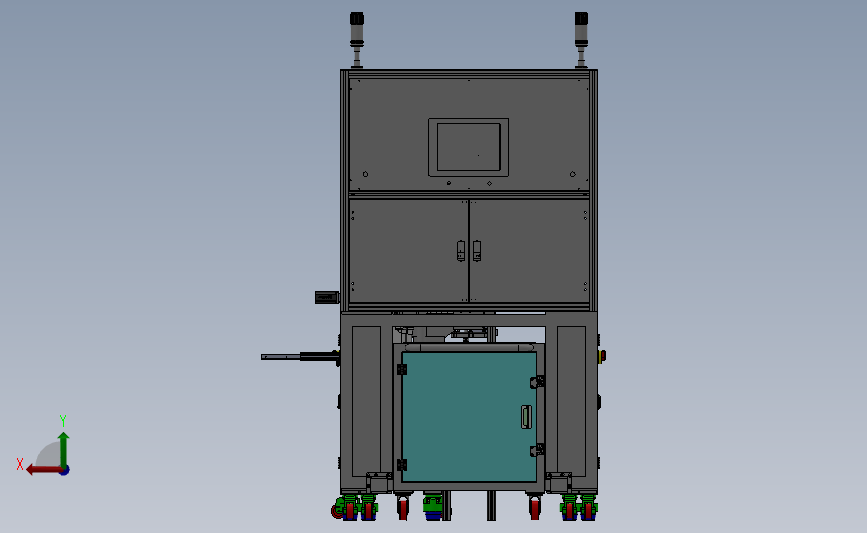Pick the left cabinet door latch handle
The height and width of the screenshot is (533, 867).
461,251
